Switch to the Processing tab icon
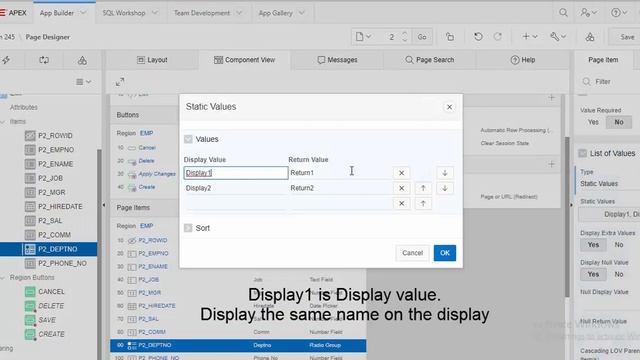The height and width of the screenshot is (360, 640). click(44, 60)
